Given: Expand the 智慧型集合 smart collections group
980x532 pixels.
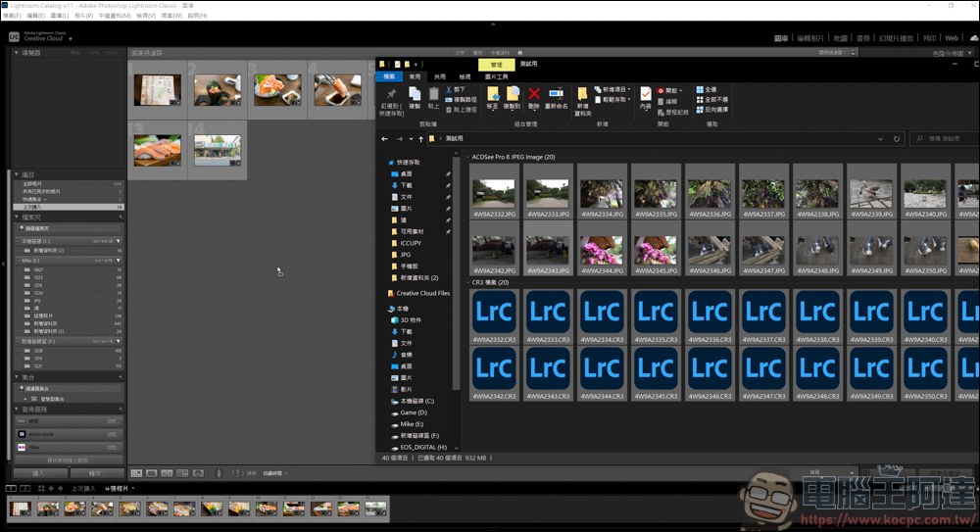Looking at the screenshot, I should click(x=25, y=399).
